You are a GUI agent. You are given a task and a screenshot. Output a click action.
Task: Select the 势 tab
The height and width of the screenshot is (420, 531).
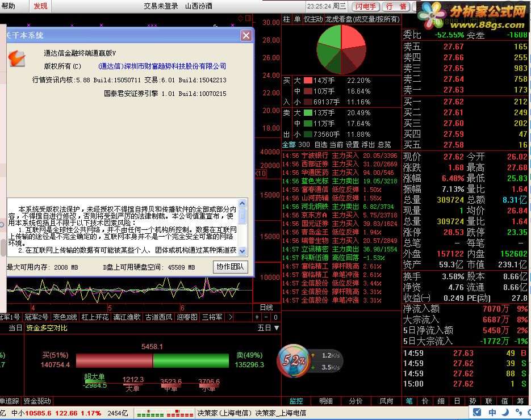473,401
